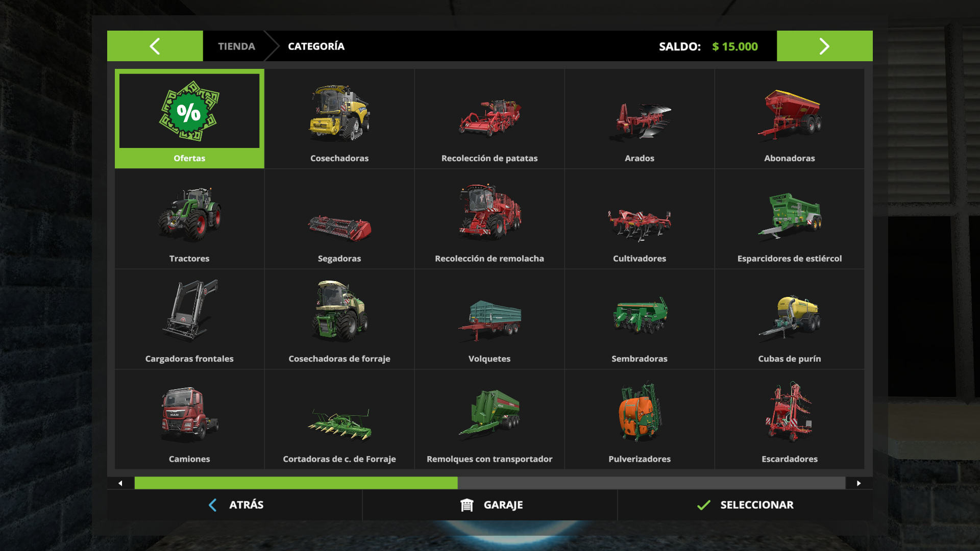Select the Sembradoras seeder category
Viewport: 980px width, 551px height.
(x=640, y=319)
